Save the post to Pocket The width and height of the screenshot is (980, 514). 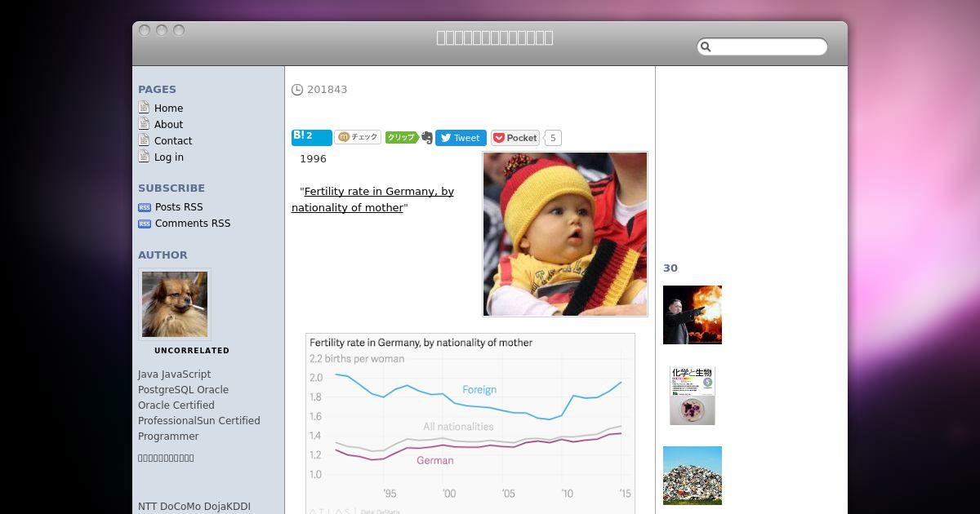515,138
